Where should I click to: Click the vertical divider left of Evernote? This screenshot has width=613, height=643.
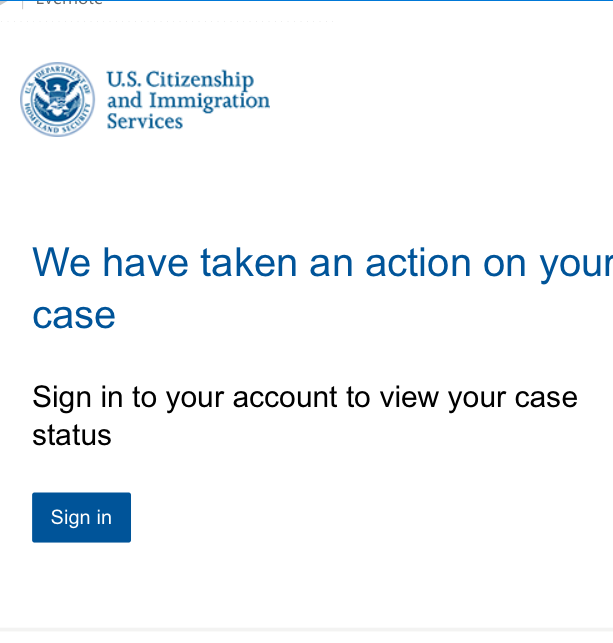(x=23, y=4)
